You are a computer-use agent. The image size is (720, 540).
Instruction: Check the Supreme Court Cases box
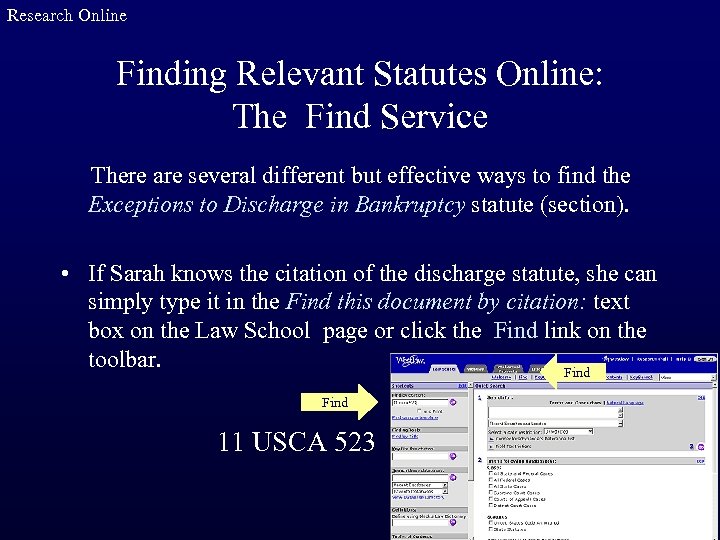[x=491, y=492]
